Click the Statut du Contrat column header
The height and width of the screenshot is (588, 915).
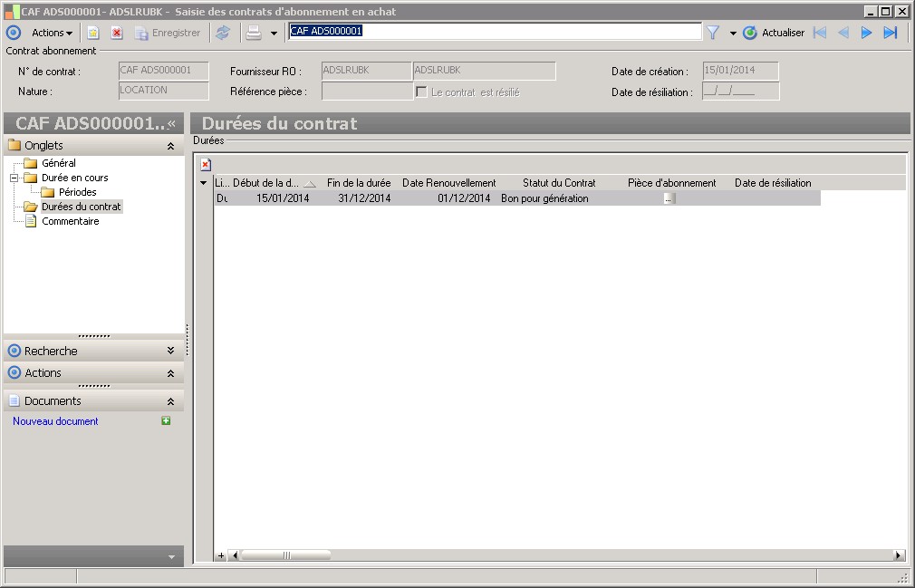point(559,183)
